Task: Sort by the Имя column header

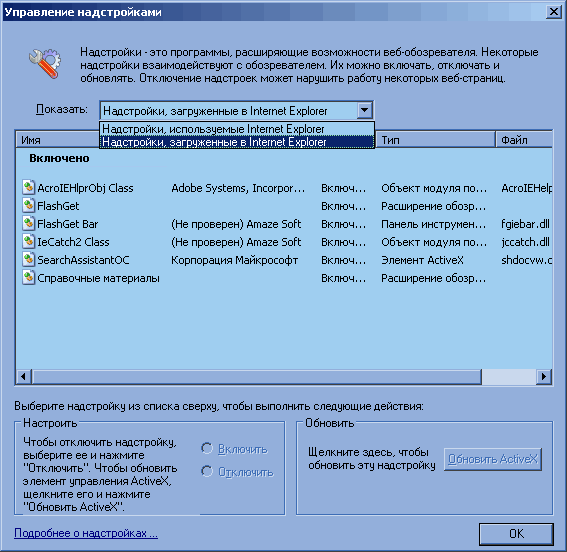Action: 58,140
